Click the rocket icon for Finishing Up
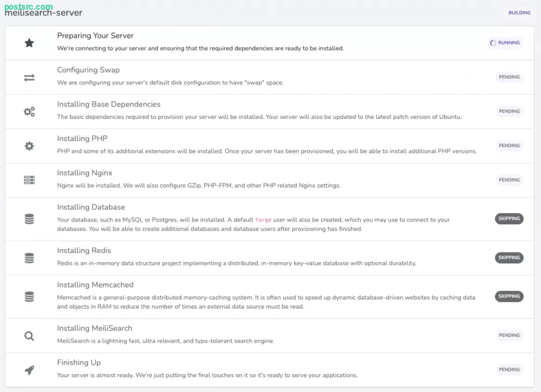Viewport: 541px width, 392px height. pos(29,370)
